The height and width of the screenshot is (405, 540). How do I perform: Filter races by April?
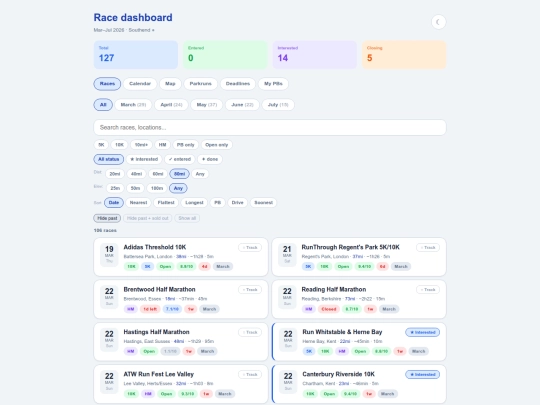(x=171, y=105)
